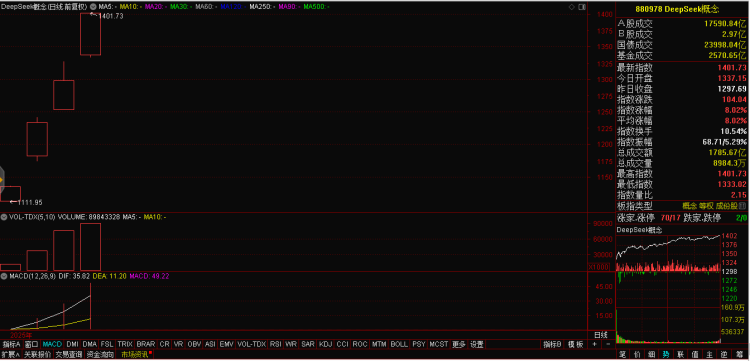Click the 笔 icon in bottom-right panel bar
This screenshot has width=750, height=361.
pyautogui.click(x=622, y=355)
